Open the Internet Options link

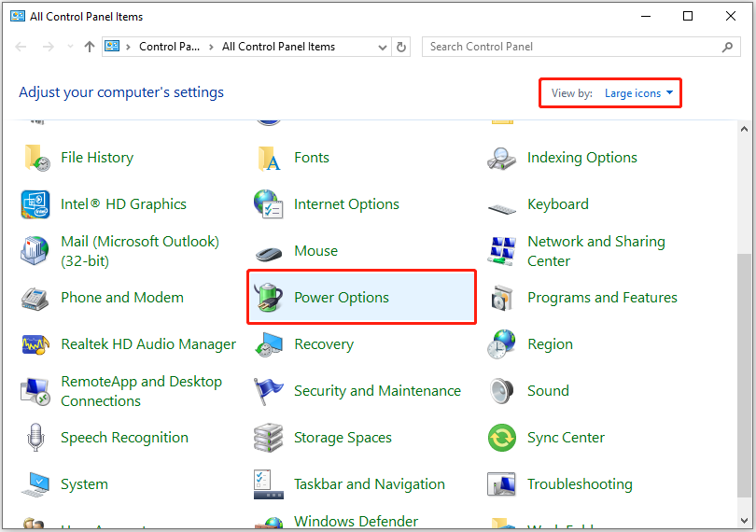[346, 204]
